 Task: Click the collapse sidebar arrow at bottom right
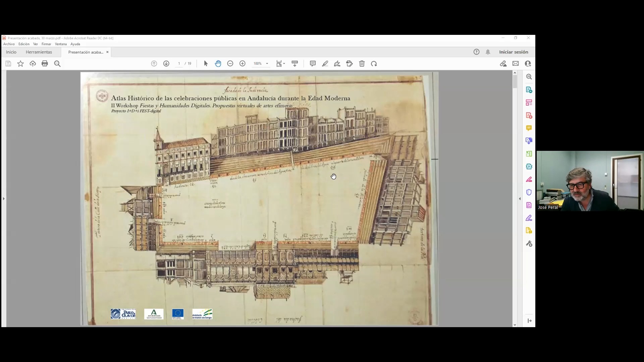point(529,321)
